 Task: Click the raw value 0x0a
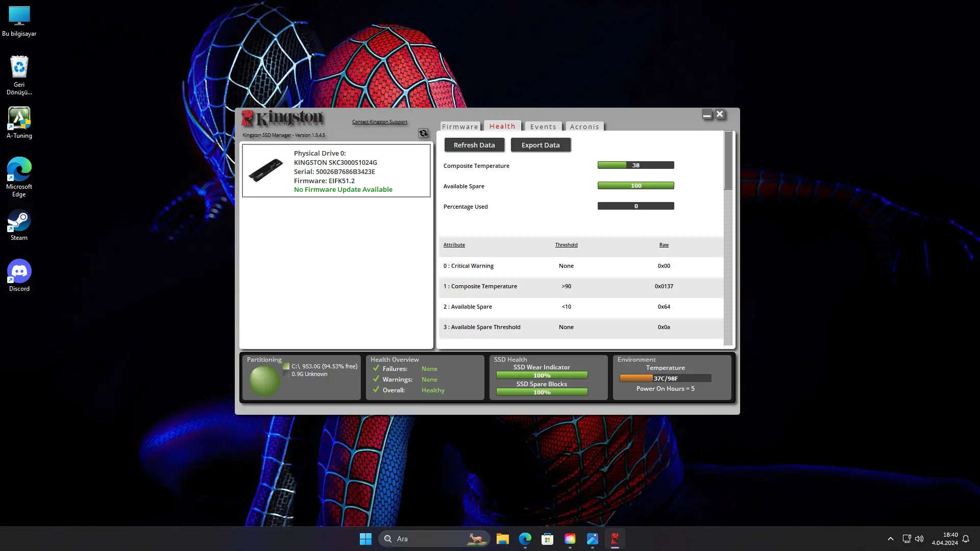[664, 327]
